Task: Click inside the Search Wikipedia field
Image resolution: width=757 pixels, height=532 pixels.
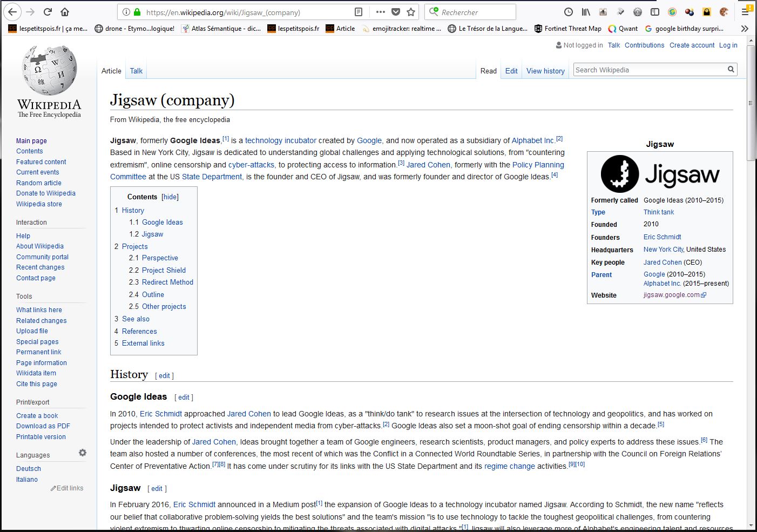Action: (648, 70)
